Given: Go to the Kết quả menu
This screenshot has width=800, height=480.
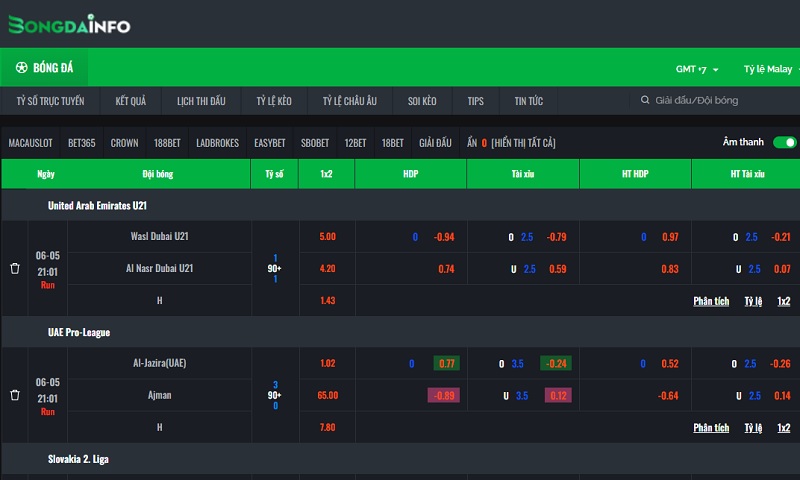Looking at the screenshot, I should [x=130, y=101].
